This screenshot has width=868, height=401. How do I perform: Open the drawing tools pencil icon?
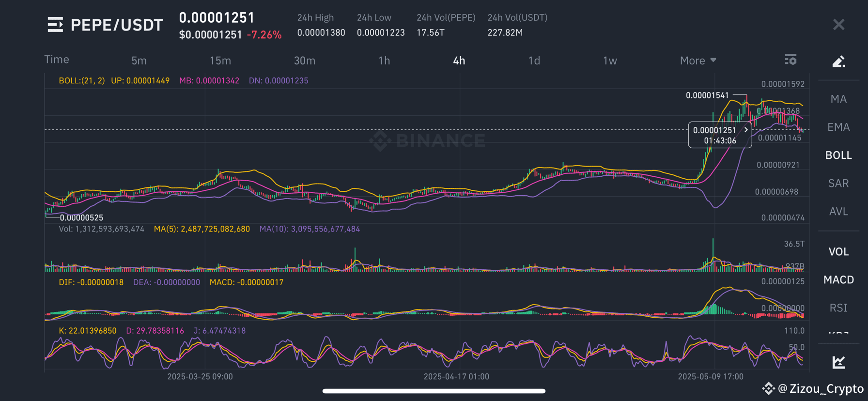[838, 62]
